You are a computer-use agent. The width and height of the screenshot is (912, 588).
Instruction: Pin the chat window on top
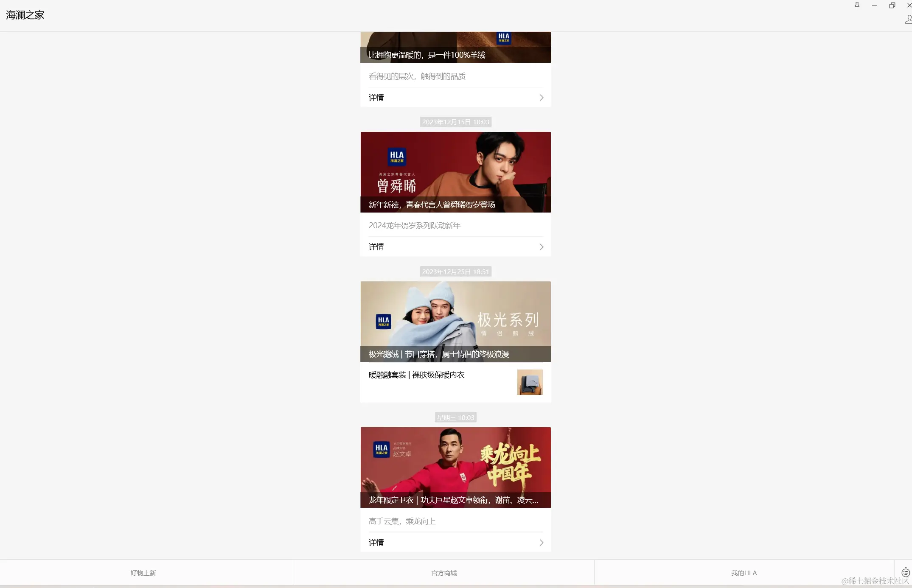click(x=857, y=6)
